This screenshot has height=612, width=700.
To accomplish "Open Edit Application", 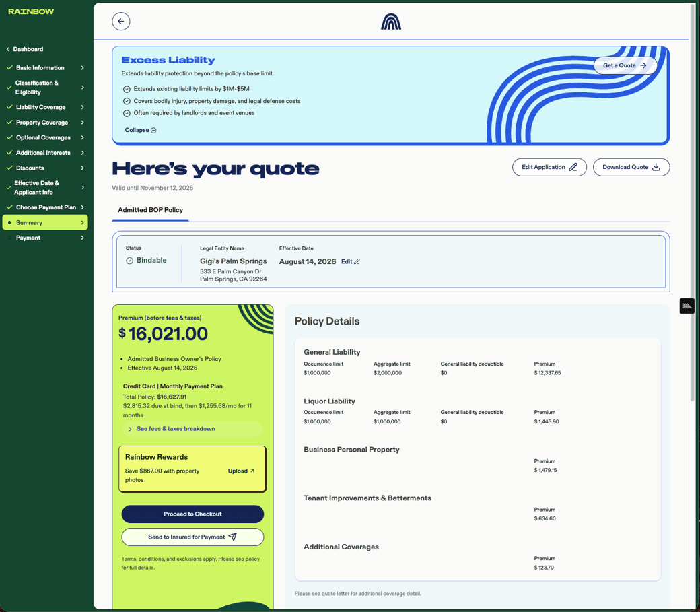I will click(x=549, y=167).
